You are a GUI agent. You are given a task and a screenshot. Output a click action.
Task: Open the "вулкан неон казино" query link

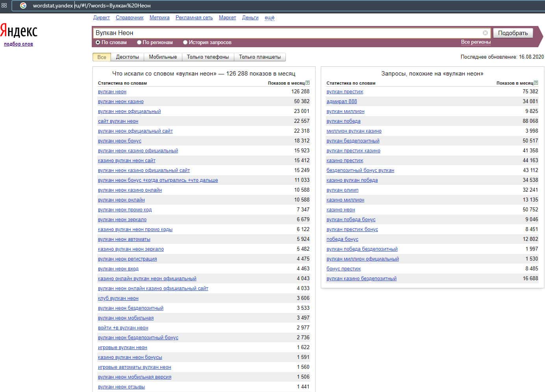[x=120, y=102]
